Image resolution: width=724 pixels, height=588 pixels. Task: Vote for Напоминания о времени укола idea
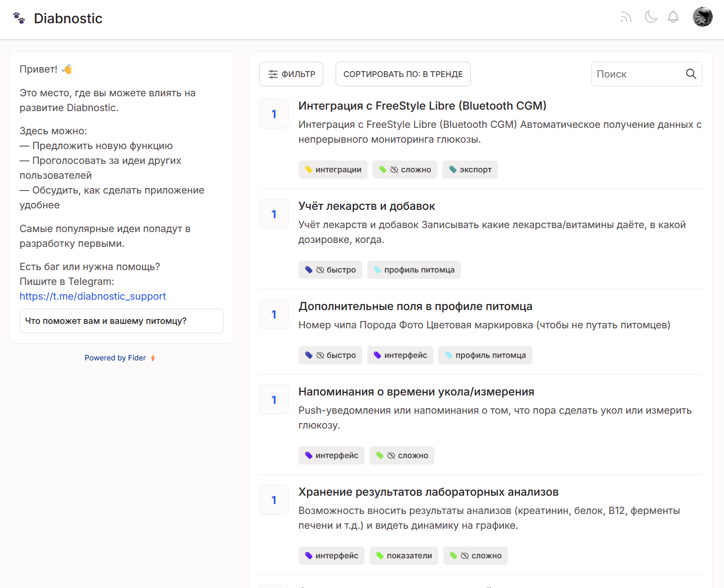(274, 400)
